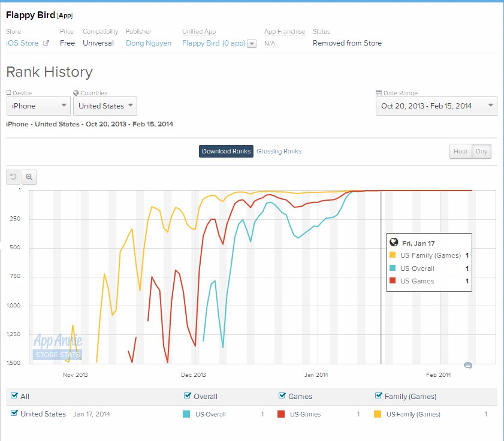
Task: Click the Free price value
Action: coord(67,43)
